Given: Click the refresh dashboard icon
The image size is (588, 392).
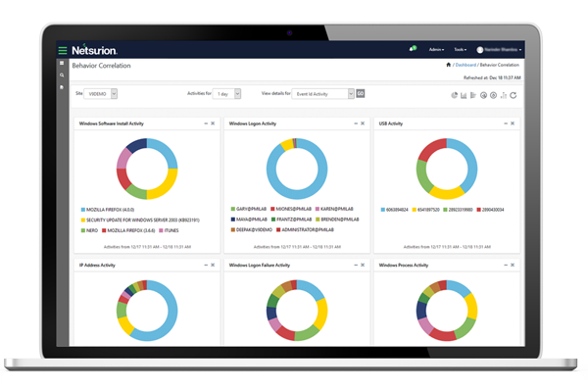Looking at the screenshot, I should (x=513, y=95).
